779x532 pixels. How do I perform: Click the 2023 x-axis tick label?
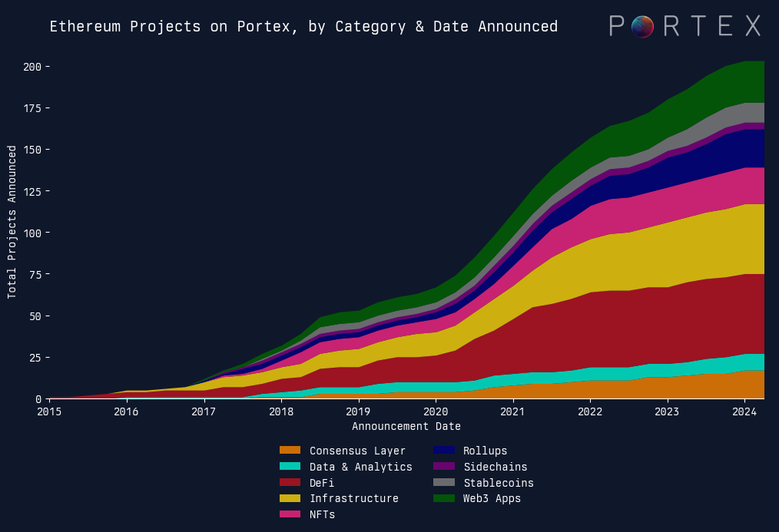(x=667, y=411)
